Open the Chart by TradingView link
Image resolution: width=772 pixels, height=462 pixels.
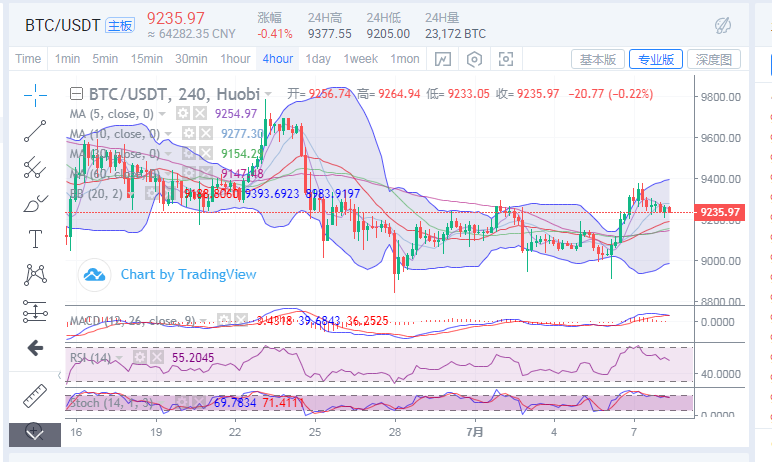[x=189, y=274]
